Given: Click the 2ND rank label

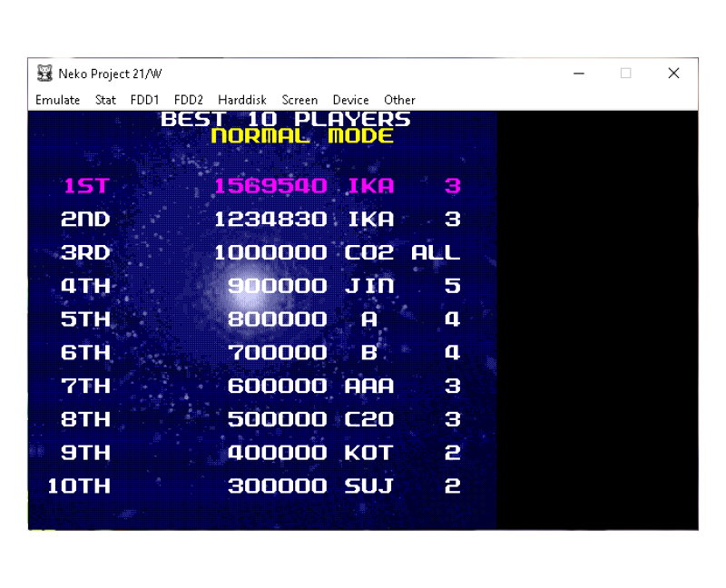Looking at the screenshot, I should [x=85, y=220].
